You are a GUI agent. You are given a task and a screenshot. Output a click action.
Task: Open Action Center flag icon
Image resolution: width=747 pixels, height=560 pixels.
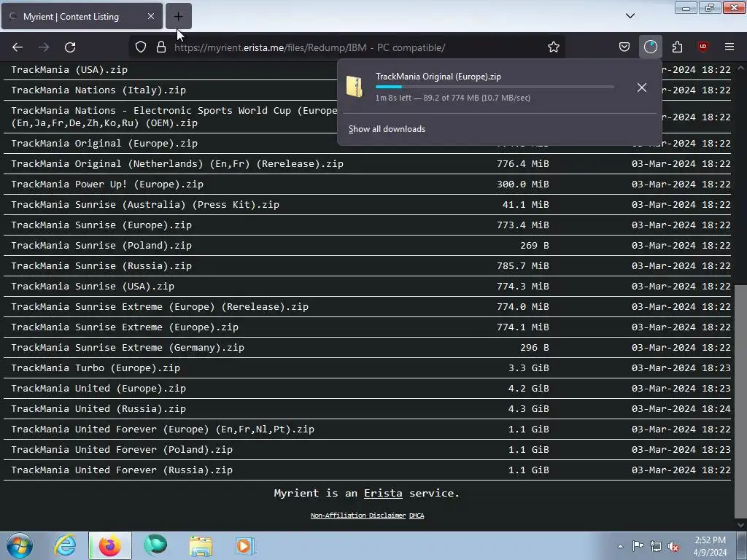coord(638,546)
